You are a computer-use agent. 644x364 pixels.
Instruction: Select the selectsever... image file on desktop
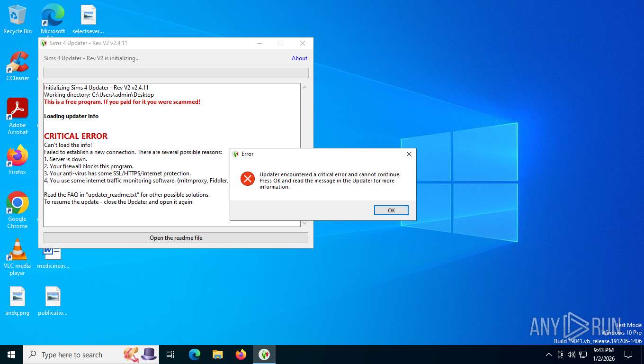(88, 19)
